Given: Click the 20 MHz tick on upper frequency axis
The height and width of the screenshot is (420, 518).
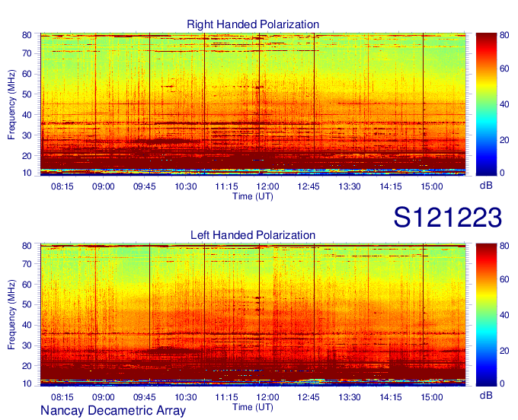Looking at the screenshot, I should (x=27, y=156).
